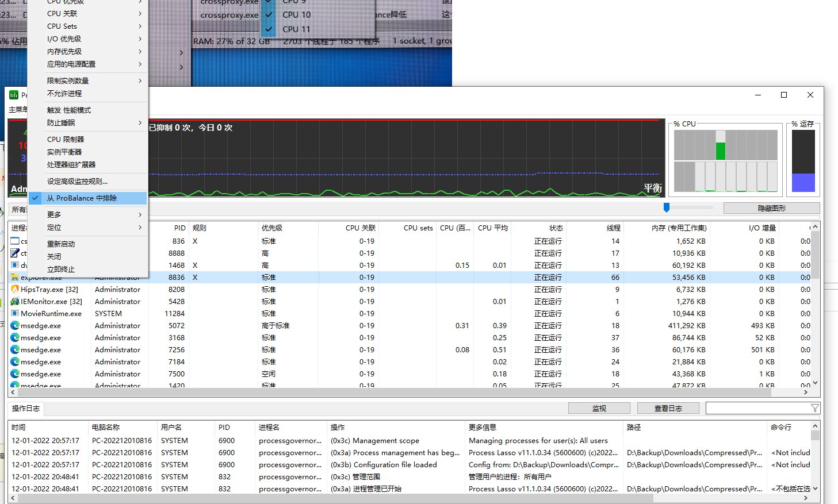Image resolution: width=838 pixels, height=504 pixels.
Task: Click the 查看日志 button
Action: pyautogui.click(x=668, y=408)
